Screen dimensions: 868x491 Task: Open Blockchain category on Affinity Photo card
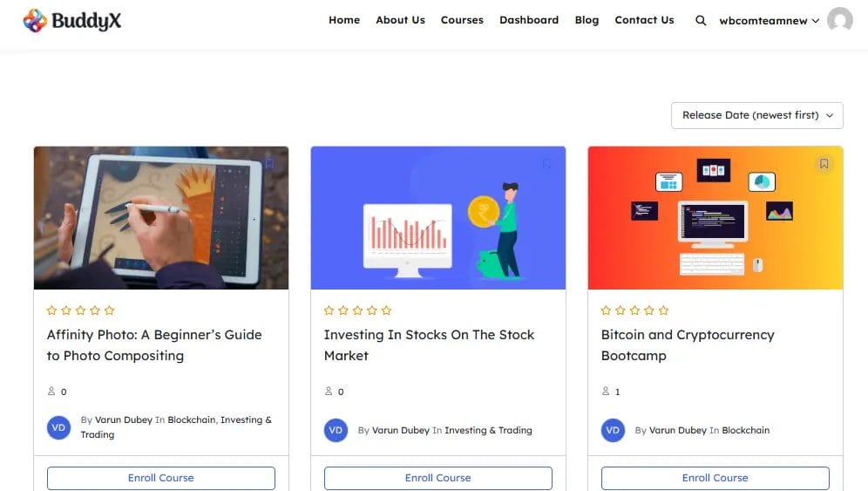(x=192, y=419)
